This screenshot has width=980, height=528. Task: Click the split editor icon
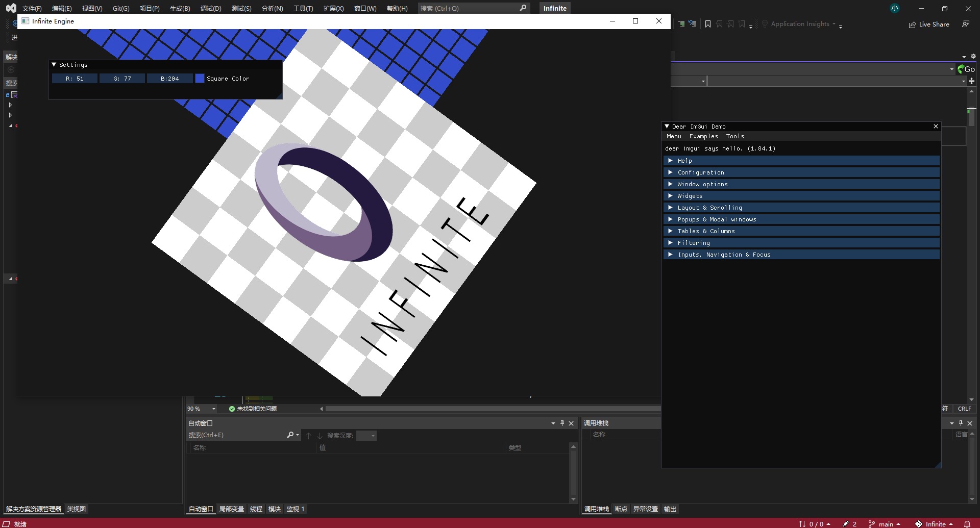tap(971, 81)
